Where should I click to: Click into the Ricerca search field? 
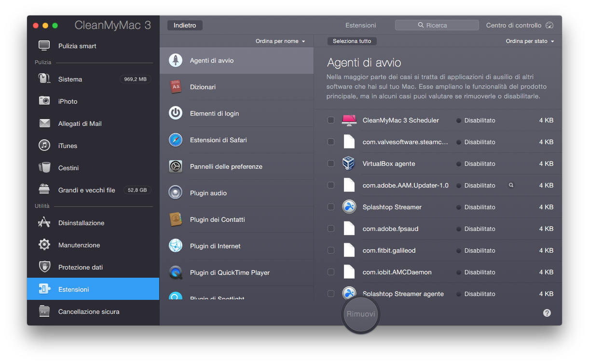[x=437, y=25]
